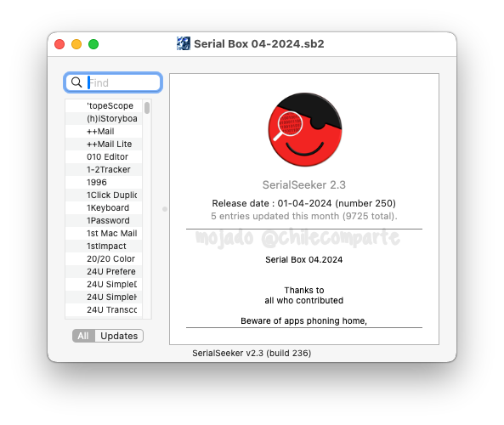The image size is (504, 425).
Task: Close the window with the red button
Action: [59, 44]
